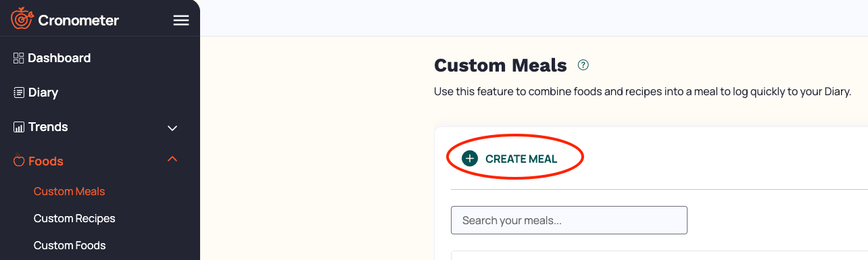Click the green plus circle icon
This screenshot has height=260, width=868.
(x=470, y=159)
